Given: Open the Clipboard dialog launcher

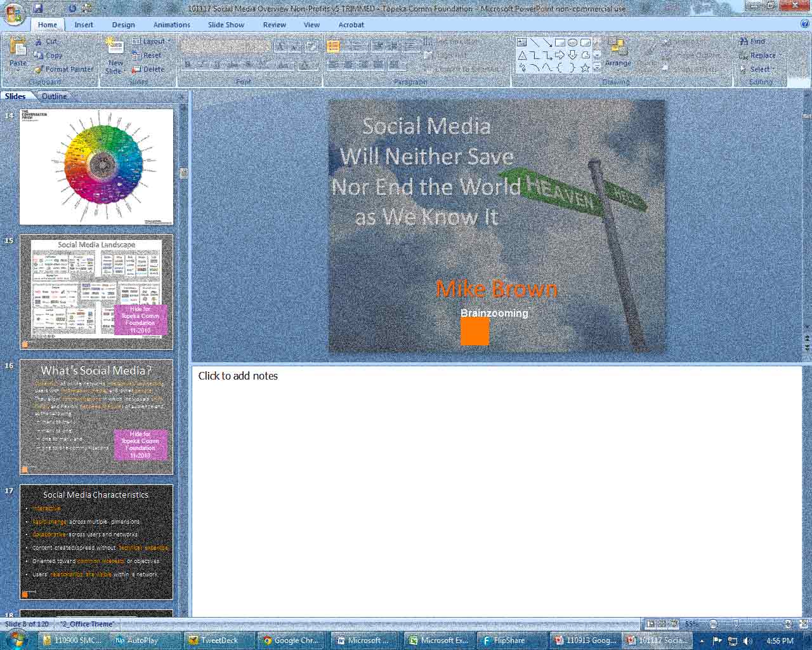Looking at the screenshot, I should click(93, 82).
